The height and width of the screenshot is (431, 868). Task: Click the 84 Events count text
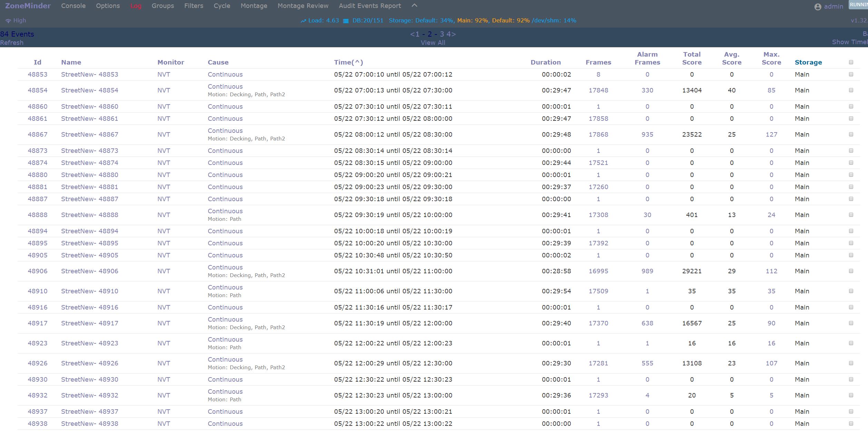pos(17,34)
